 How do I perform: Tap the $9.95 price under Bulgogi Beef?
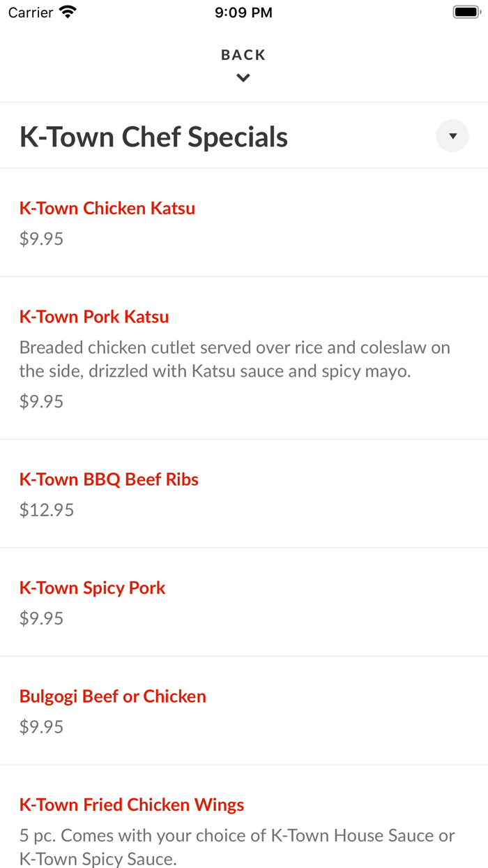pyautogui.click(x=41, y=726)
